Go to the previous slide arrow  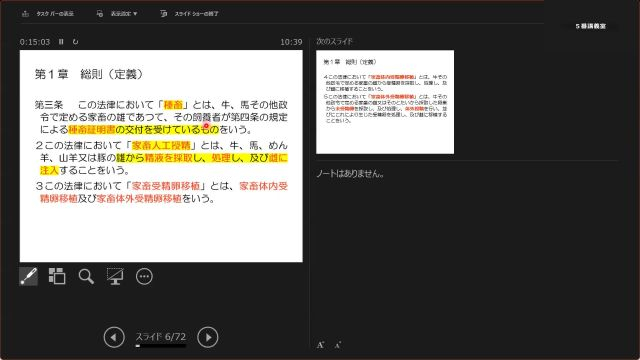pyautogui.click(x=114, y=337)
